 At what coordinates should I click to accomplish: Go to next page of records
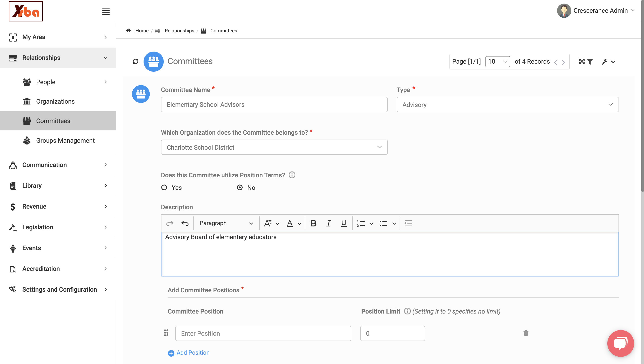(x=563, y=62)
